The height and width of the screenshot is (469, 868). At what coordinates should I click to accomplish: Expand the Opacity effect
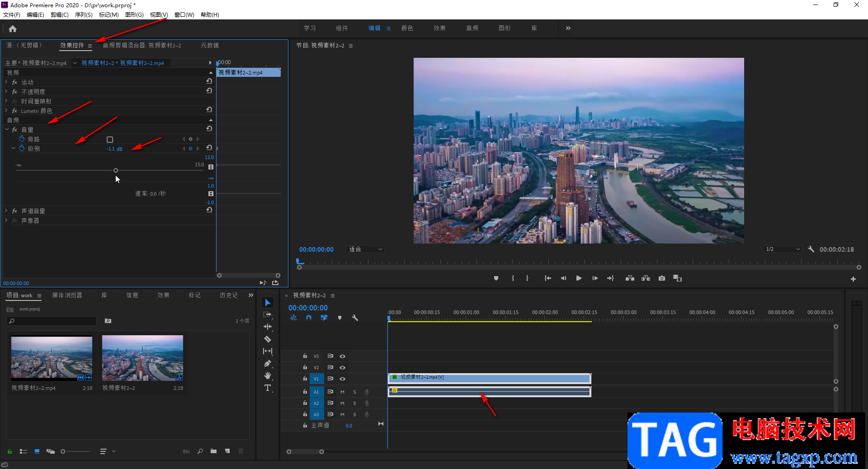(6, 91)
